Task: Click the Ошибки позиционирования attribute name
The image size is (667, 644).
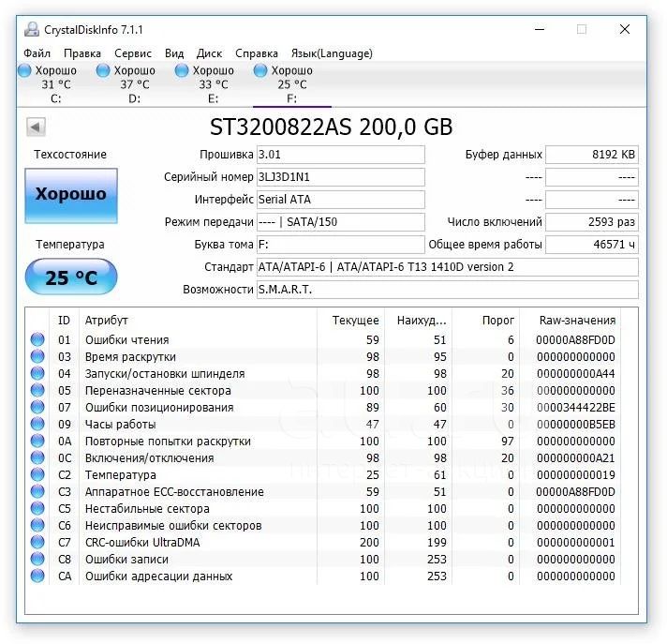Action: [x=159, y=408]
